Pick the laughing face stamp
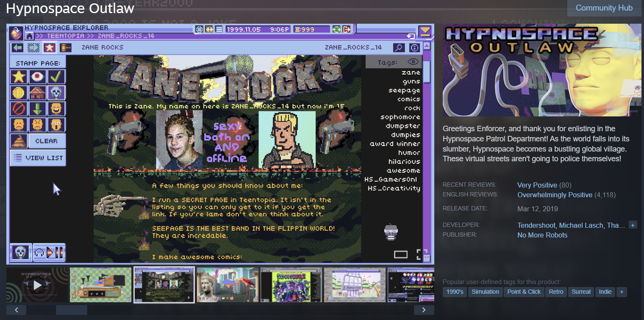Image resolution: width=644 pixels, height=320 pixels. 56,109
